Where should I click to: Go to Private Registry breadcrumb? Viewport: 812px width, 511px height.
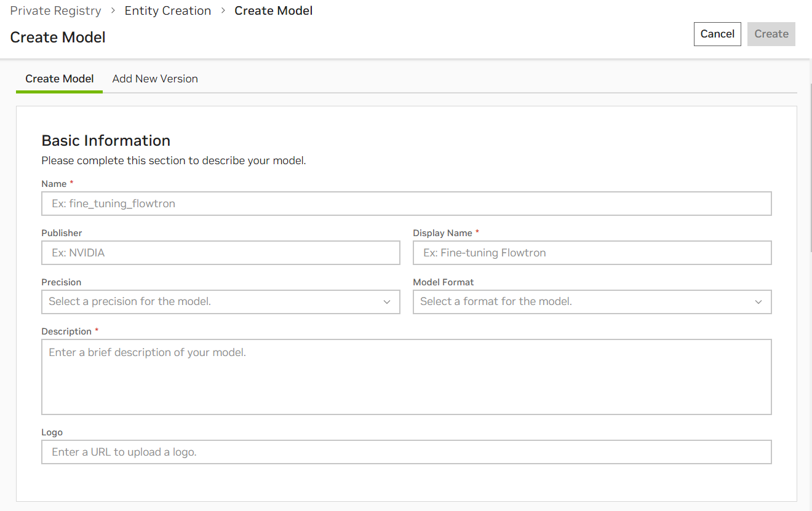click(x=55, y=11)
